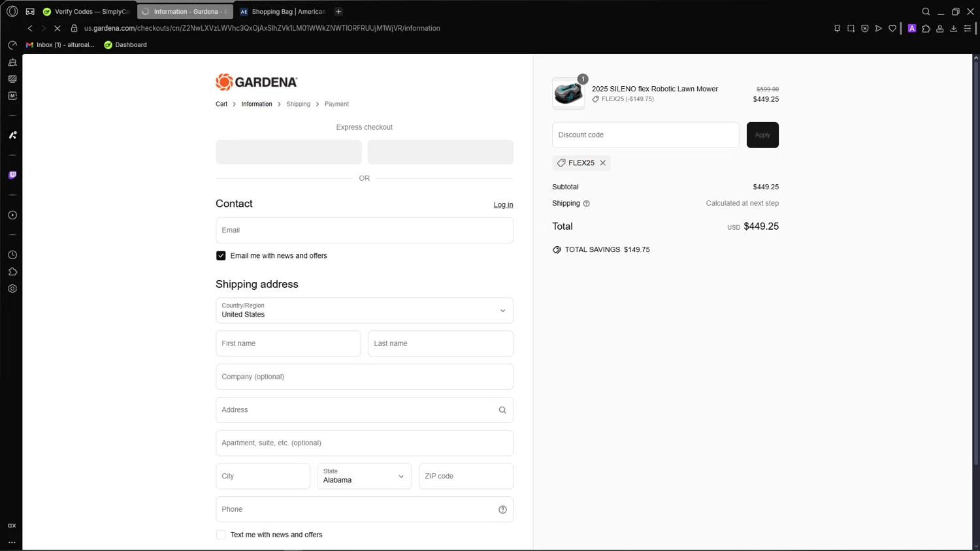Click the SILENO flex mower thumbnail

568,93
